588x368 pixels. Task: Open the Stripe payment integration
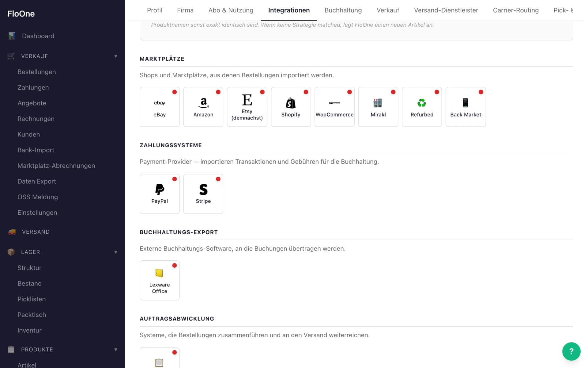[x=203, y=194]
